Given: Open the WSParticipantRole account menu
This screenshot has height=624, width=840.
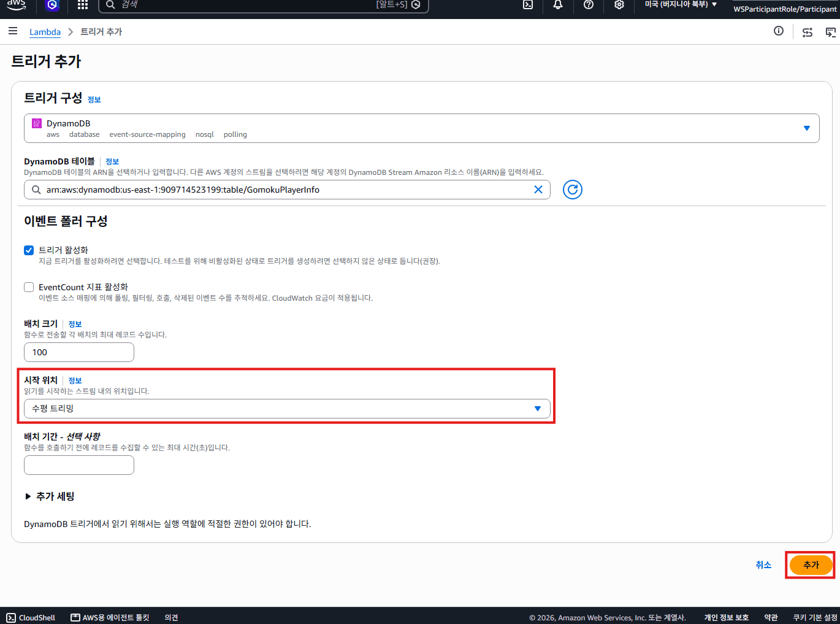Looking at the screenshot, I should point(785,9).
